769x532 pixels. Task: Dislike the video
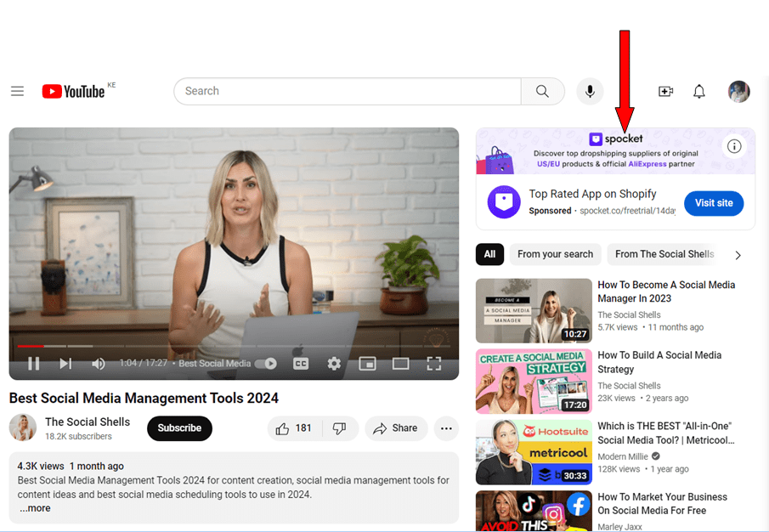[x=339, y=428]
